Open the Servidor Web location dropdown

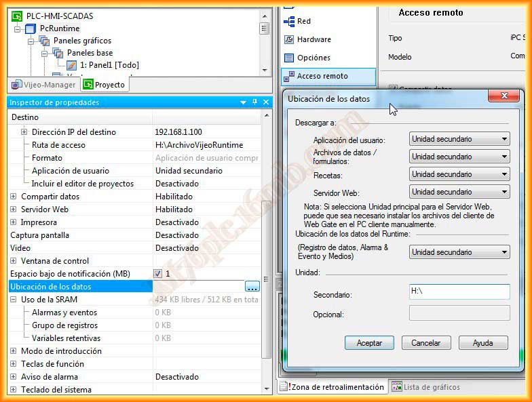pos(459,192)
